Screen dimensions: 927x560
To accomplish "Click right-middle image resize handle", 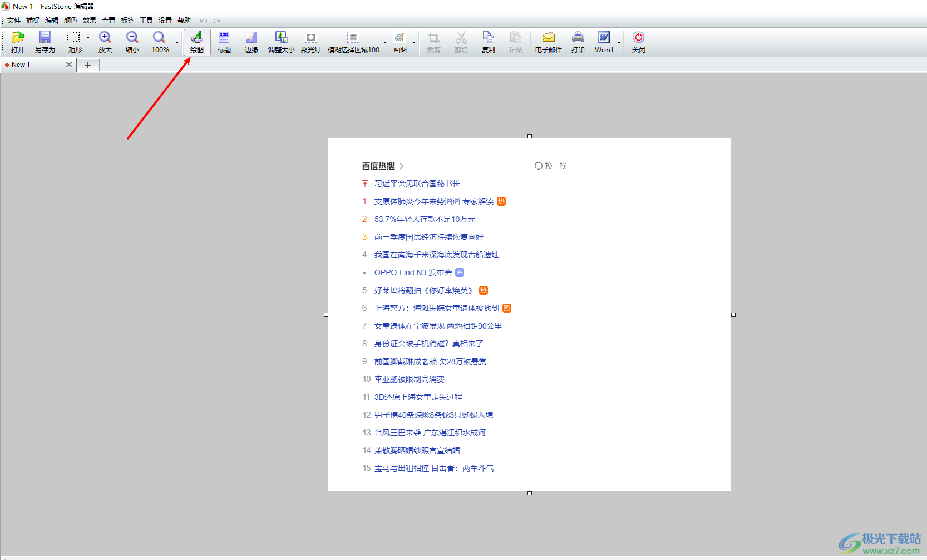I will [x=733, y=315].
